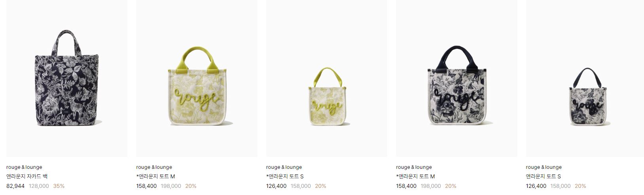Open the navy medium tote bag image
The image size is (644, 195).
[x=456, y=78]
